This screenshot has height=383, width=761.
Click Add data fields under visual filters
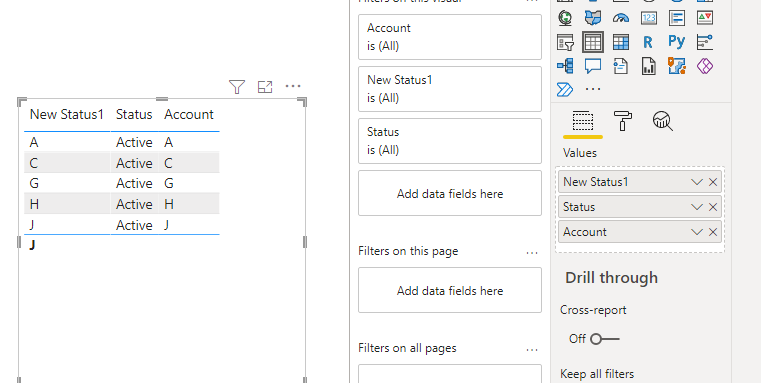[x=450, y=193]
